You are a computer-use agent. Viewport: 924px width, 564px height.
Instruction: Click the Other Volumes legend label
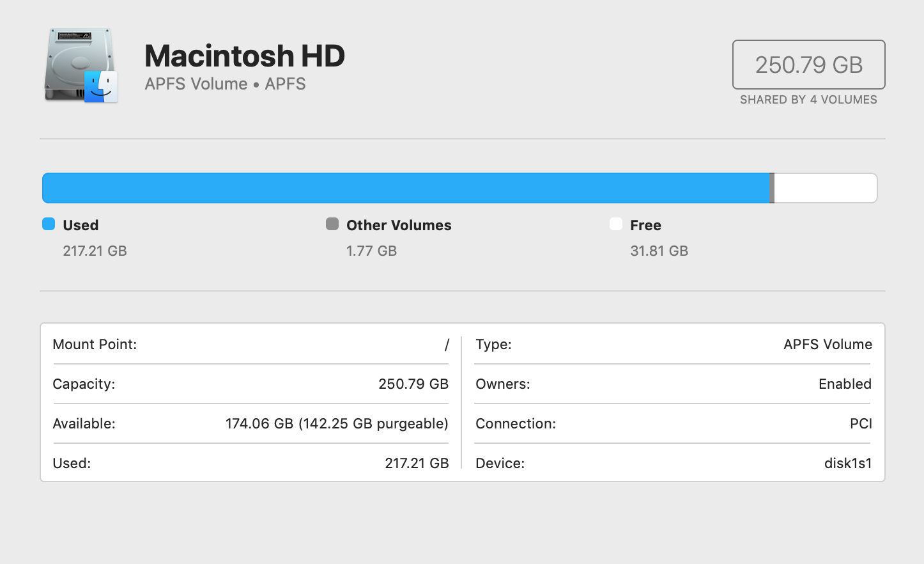tap(399, 225)
